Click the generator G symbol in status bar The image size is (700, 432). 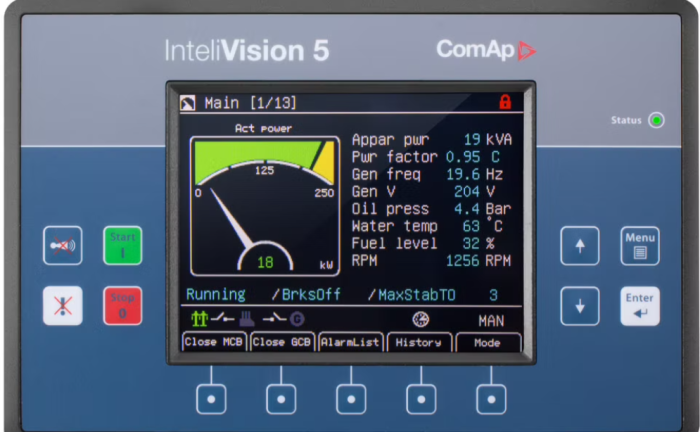296,319
